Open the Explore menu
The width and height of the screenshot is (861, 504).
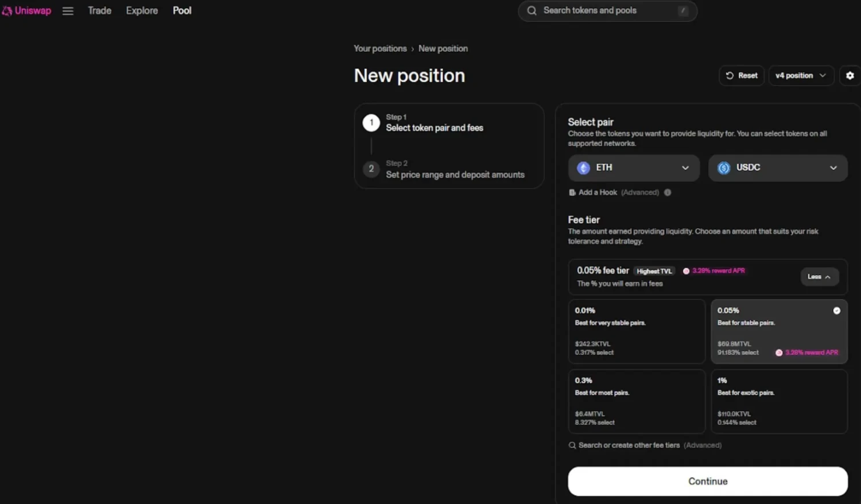(142, 10)
